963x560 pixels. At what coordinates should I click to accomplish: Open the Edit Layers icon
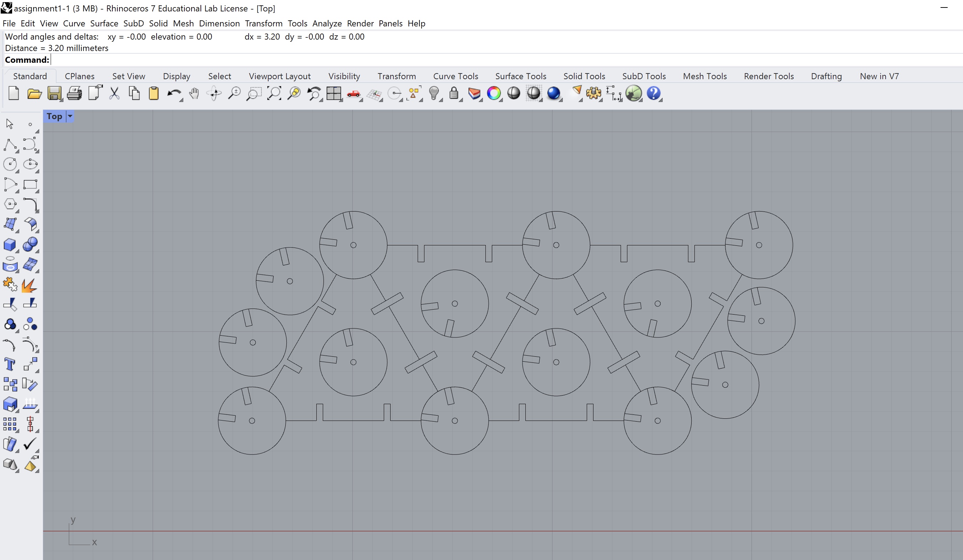474,93
